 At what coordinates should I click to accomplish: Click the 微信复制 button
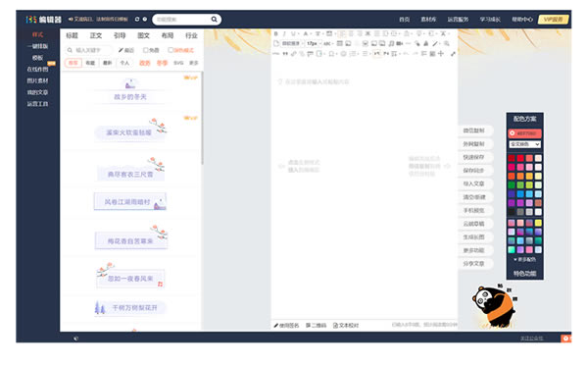click(x=474, y=131)
